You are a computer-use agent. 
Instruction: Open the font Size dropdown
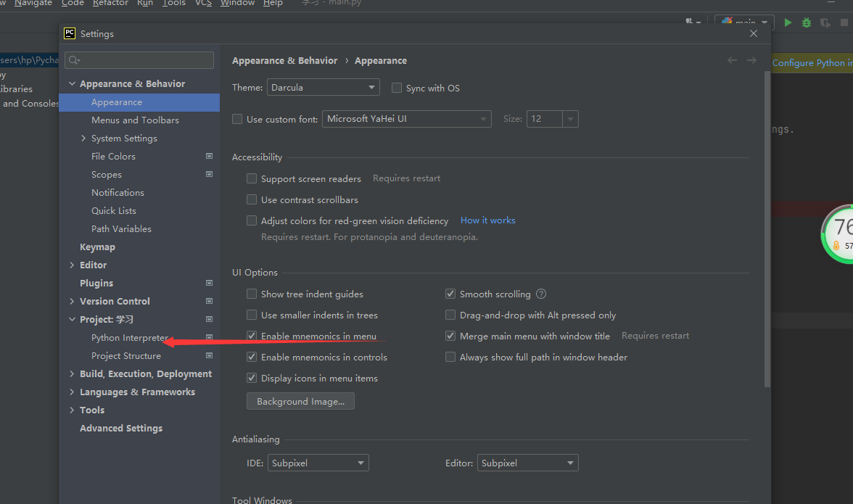(x=569, y=118)
